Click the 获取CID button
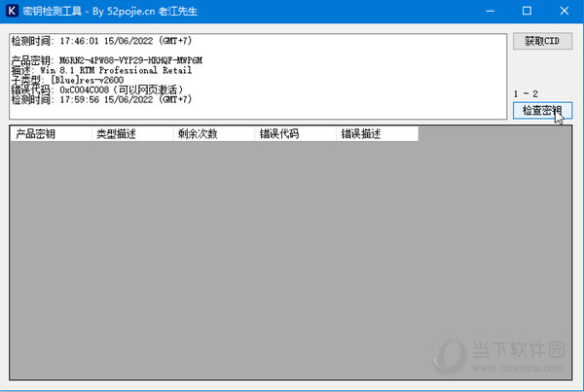Image resolution: width=584 pixels, height=392 pixels. point(542,41)
